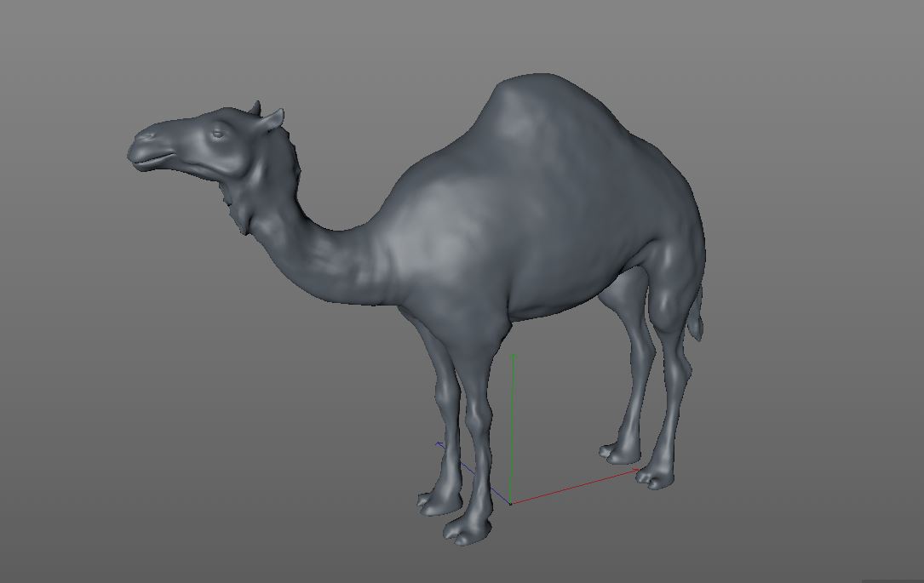The width and height of the screenshot is (924, 583).
Task: Grab the red X-axis arrow handle
Action: coord(635,471)
